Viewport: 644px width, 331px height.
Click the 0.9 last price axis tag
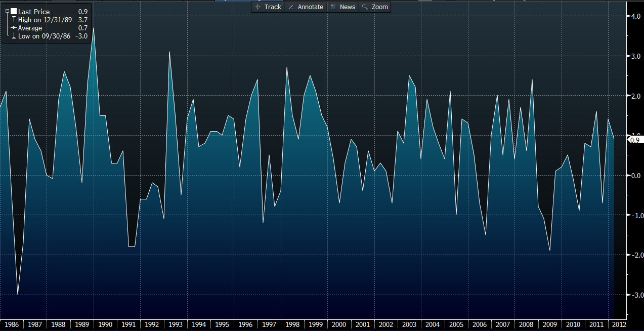click(x=635, y=140)
